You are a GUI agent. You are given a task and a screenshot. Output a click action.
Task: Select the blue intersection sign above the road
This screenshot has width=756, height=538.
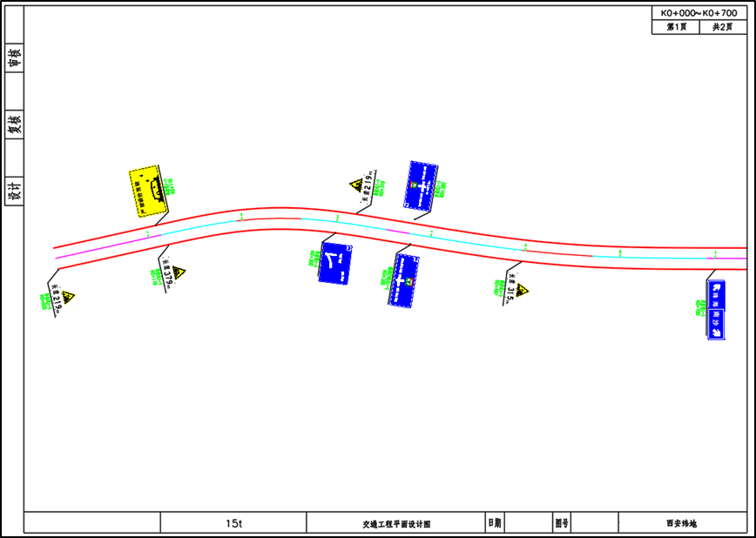[x=421, y=185]
